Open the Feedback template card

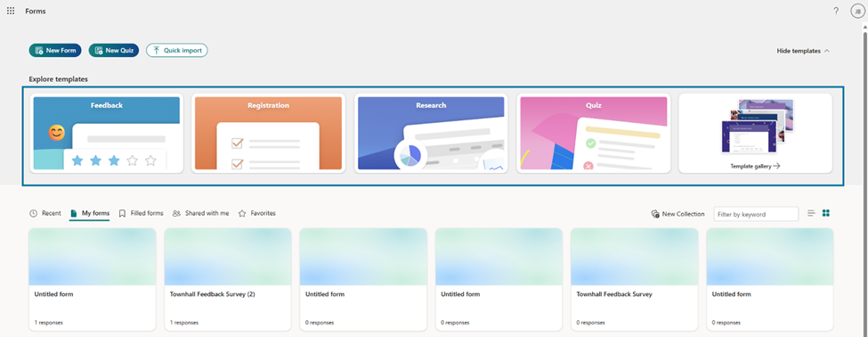click(x=106, y=133)
